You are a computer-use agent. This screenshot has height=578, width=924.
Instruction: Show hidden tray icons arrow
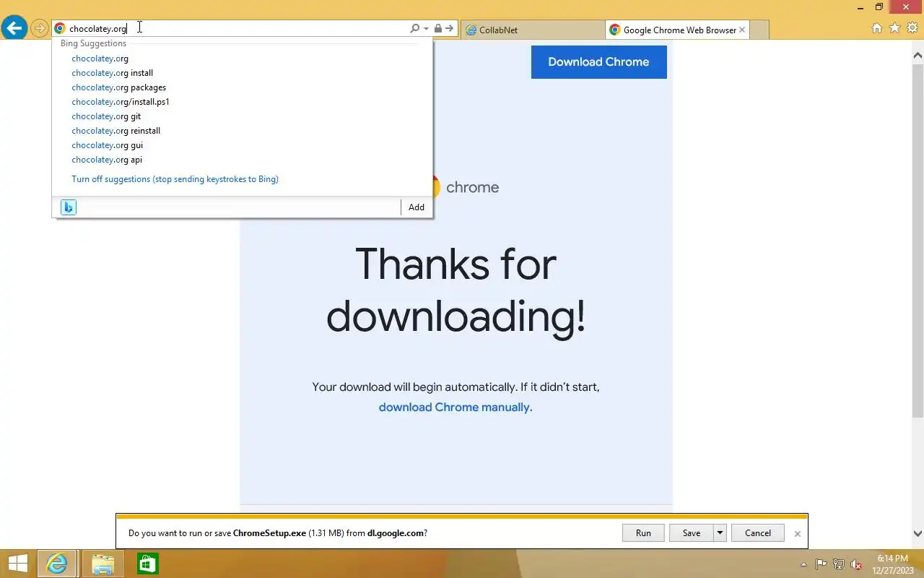coord(803,564)
